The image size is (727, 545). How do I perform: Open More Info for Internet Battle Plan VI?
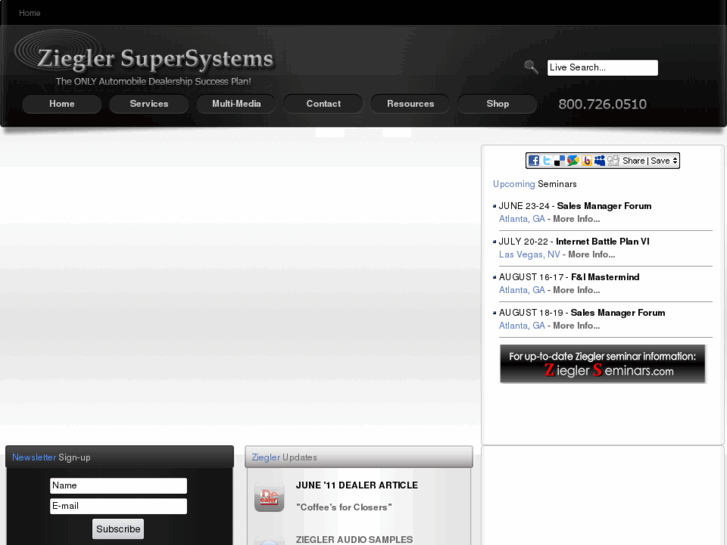point(592,255)
